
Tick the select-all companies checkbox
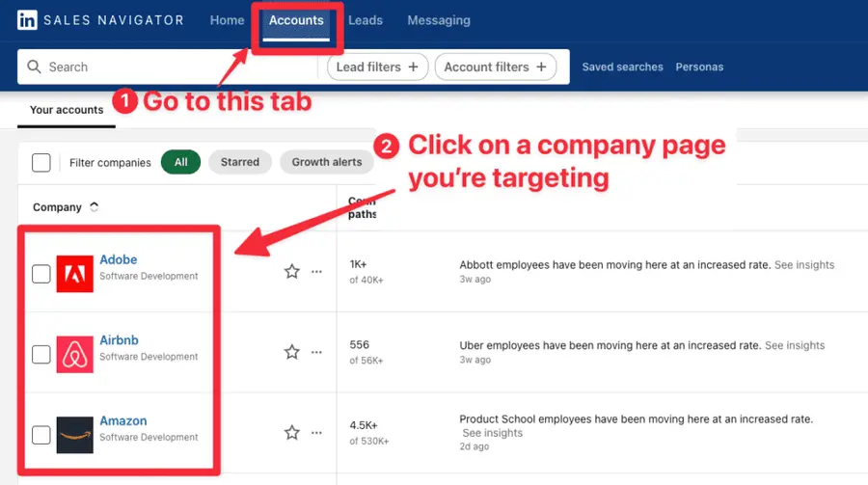(x=41, y=163)
